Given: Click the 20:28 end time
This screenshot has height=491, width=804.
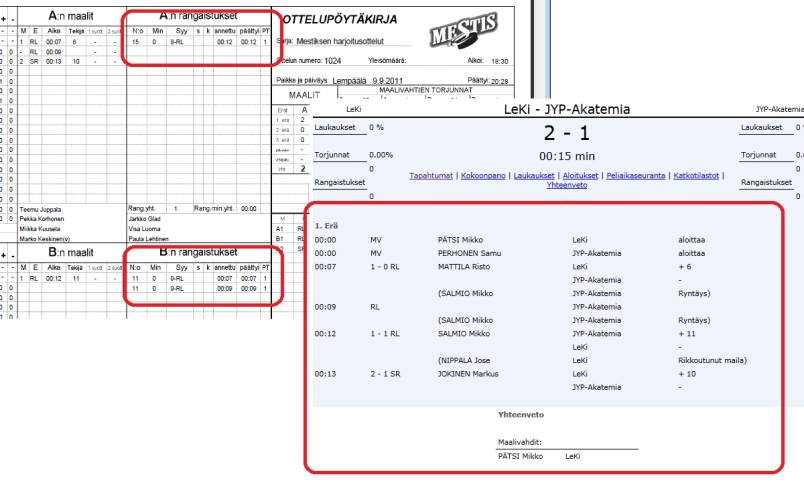Looking at the screenshot, I should pos(499,81).
